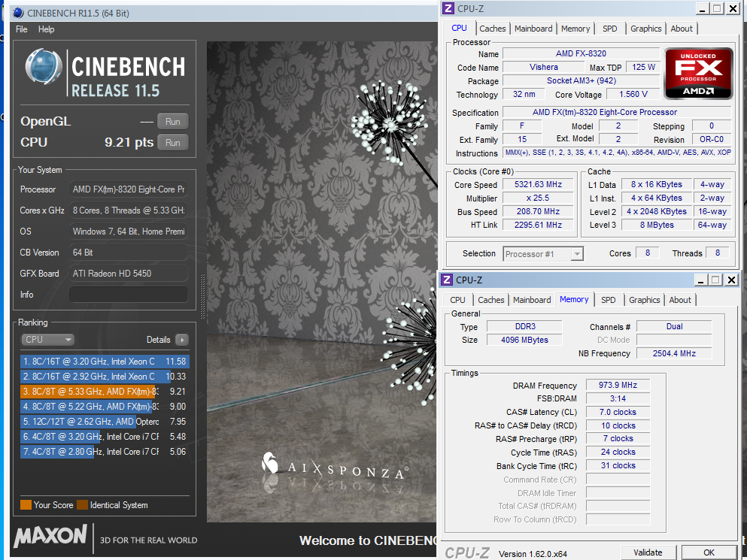Select CPU tab in top CPU-Z window
The height and width of the screenshot is (560, 747).
pyautogui.click(x=459, y=28)
